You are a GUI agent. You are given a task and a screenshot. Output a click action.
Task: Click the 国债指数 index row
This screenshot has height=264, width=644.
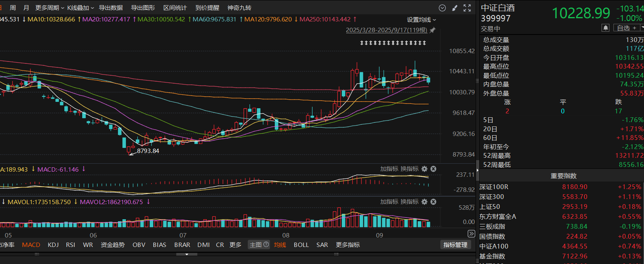[x=561, y=236]
